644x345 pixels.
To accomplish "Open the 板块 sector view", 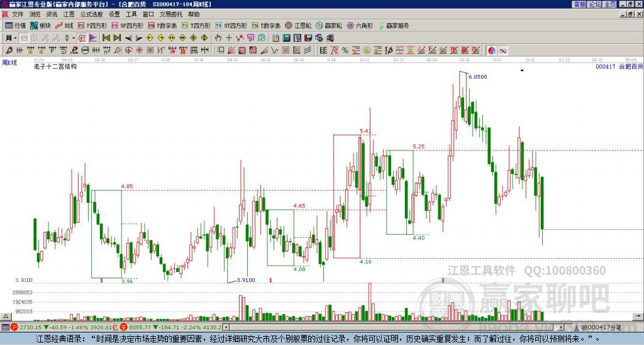I will 40,25.
